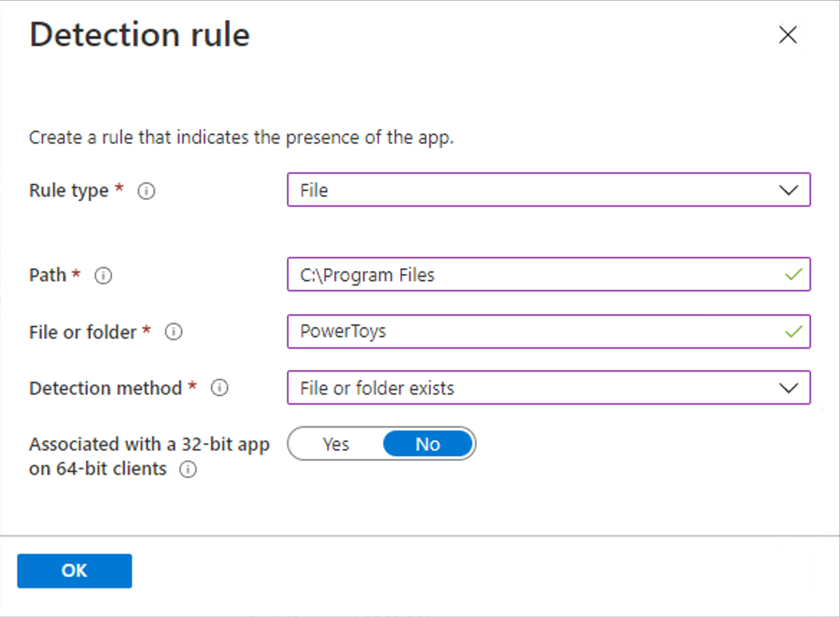Screen dimensions: 840x617
Task: Click the 32-bit app association info icon
Action: [x=188, y=470]
